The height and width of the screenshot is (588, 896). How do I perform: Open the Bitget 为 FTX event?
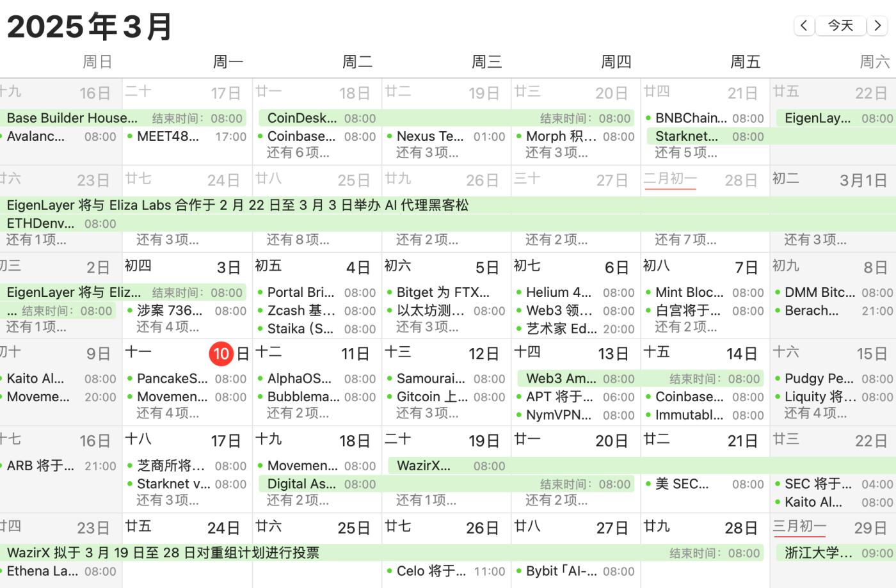(443, 292)
